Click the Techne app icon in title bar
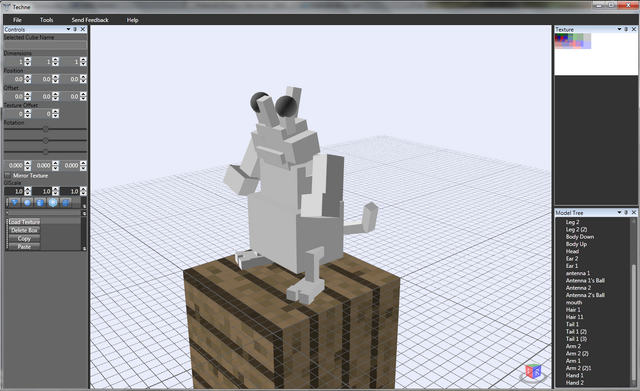This screenshot has height=391, width=640. coord(7,7)
